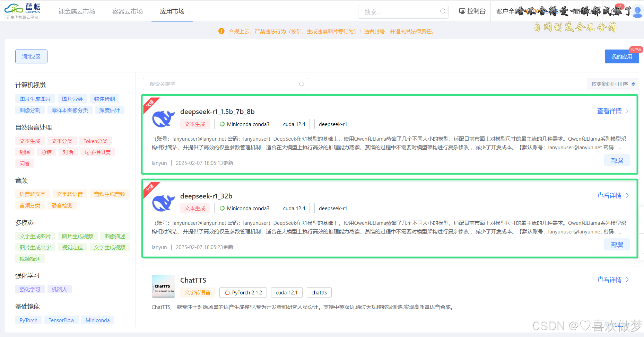Click the search magnifier icon in top search bar
The image size is (644, 337).
pyautogui.click(x=443, y=11)
